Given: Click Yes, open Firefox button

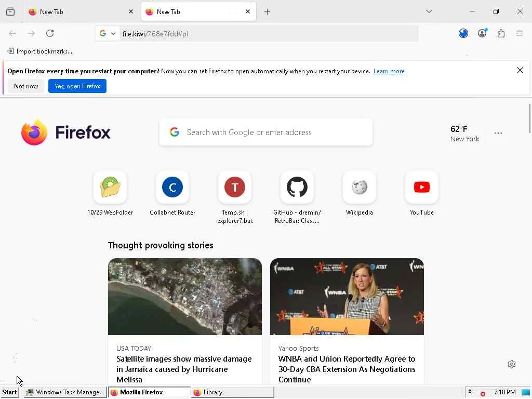Looking at the screenshot, I should coord(77,86).
